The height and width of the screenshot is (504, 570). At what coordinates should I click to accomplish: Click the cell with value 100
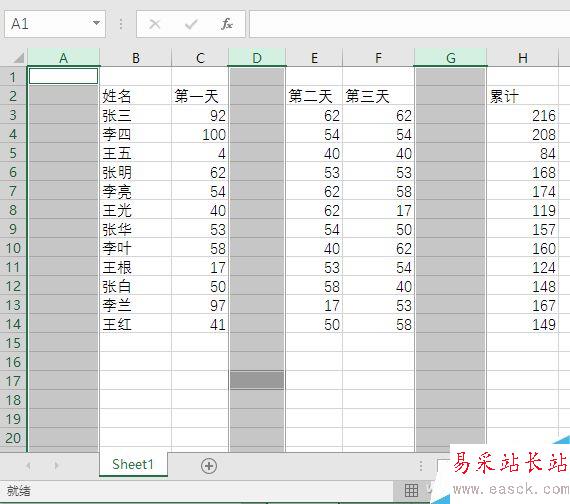(200, 134)
